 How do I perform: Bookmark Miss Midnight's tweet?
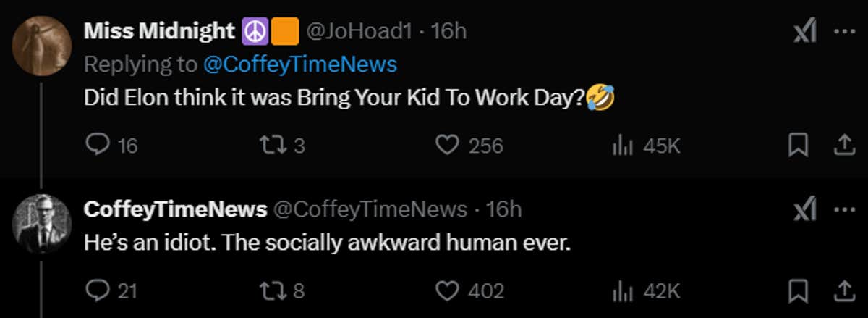(x=797, y=146)
